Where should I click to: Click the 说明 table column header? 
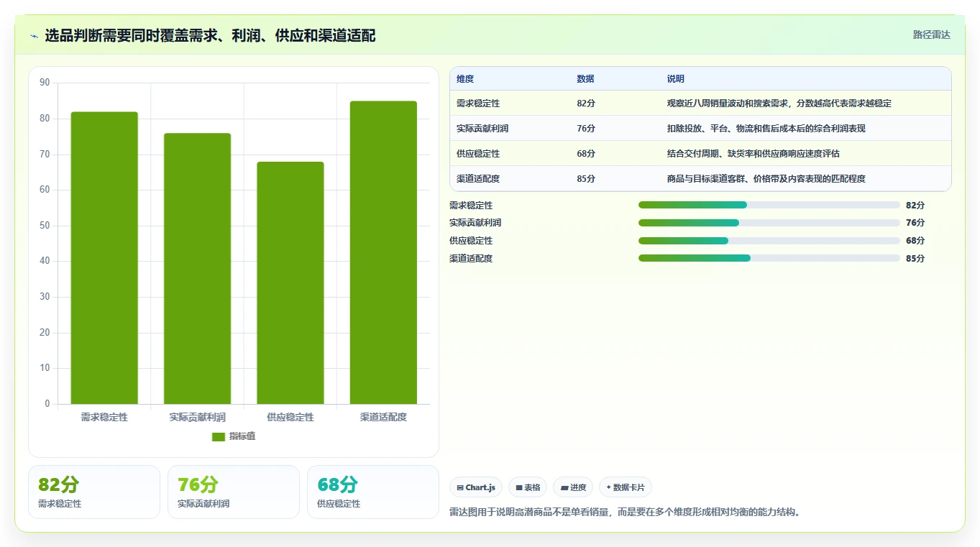[x=676, y=79]
